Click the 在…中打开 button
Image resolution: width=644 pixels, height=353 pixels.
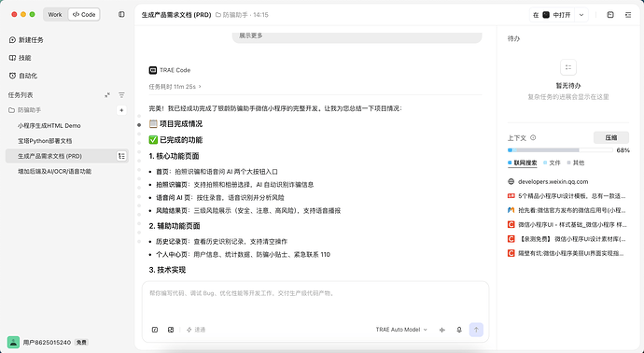(552, 15)
